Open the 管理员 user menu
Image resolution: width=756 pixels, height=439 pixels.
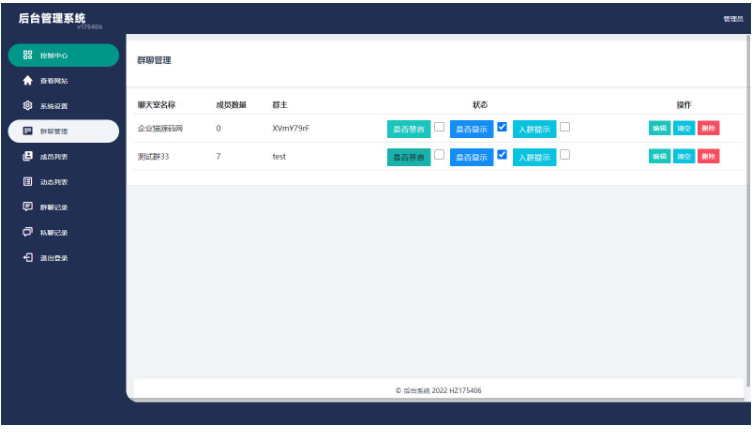(x=732, y=18)
